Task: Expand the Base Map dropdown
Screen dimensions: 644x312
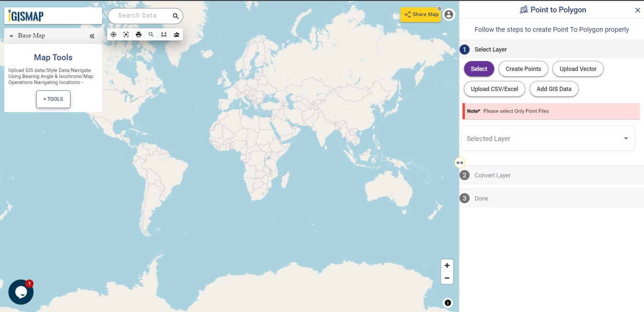Action: click(11, 35)
